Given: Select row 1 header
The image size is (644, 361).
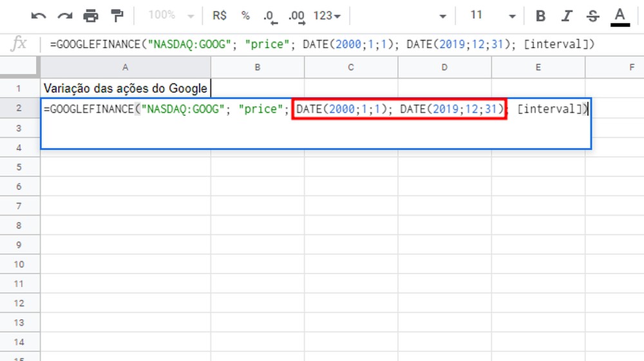Looking at the screenshot, I should pos(19,88).
